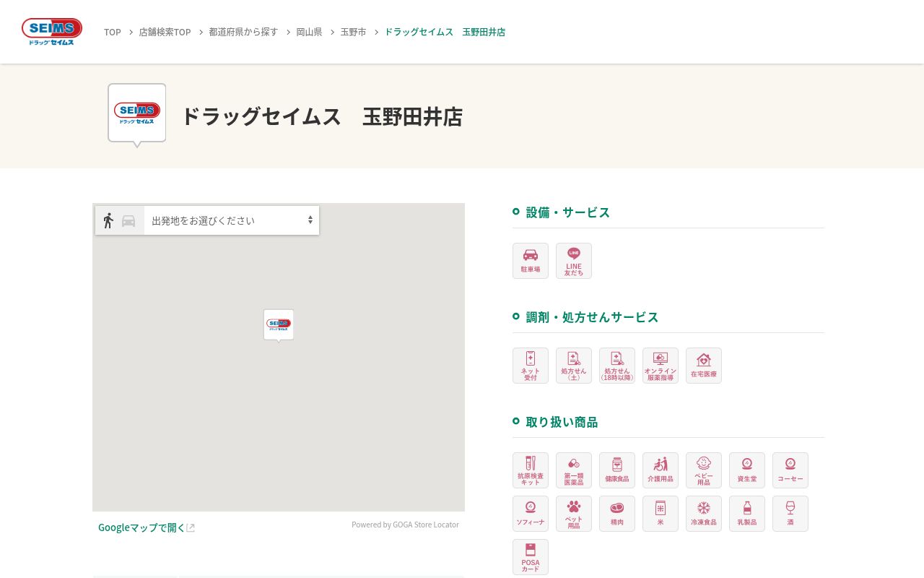The image size is (924, 578).
Task: Open 玉野市 breadcrumb link
Action: pos(353,32)
